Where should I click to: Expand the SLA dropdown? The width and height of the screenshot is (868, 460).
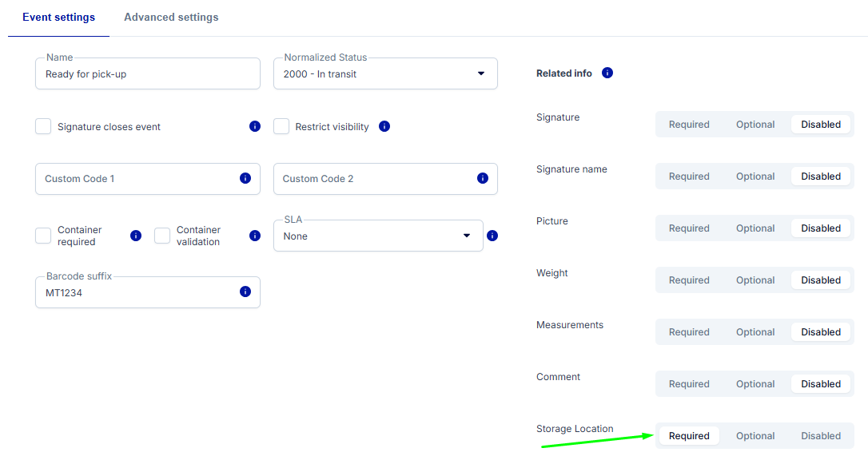pyautogui.click(x=378, y=236)
